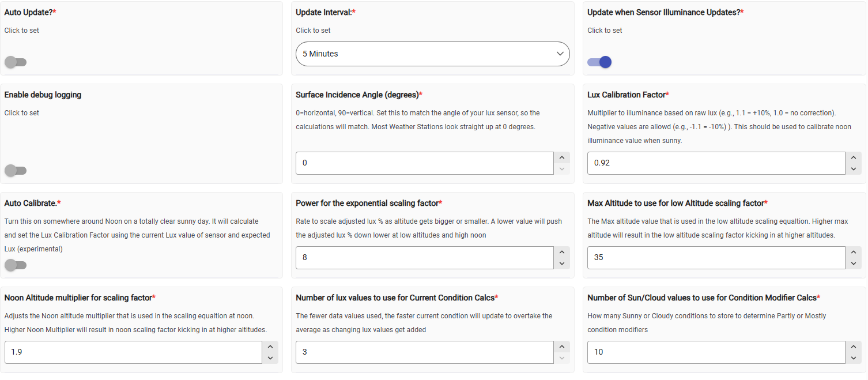Screen dimensions: 868x380
Task: Decrement the exponential scaling power value
Action: 562,264
